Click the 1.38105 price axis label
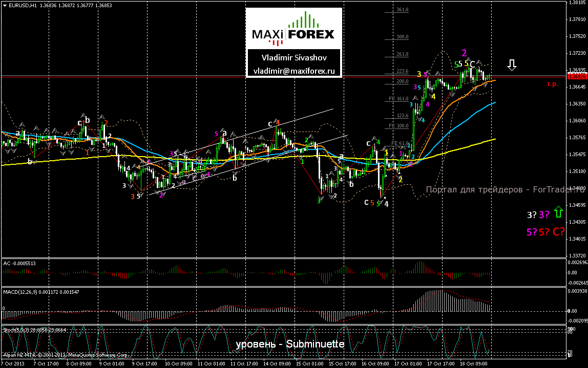 pyautogui.click(x=578, y=2)
